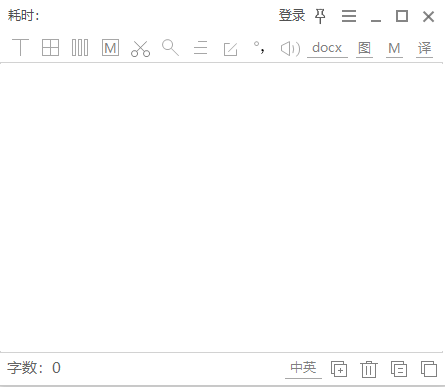Clear text with trash icon
This screenshot has width=445, height=387.
coord(369,369)
